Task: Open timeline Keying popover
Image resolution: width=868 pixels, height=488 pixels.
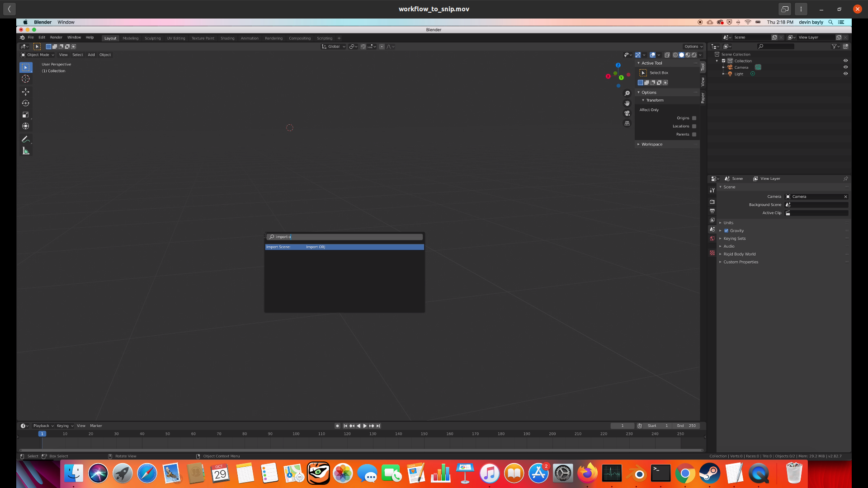Action: (x=65, y=426)
